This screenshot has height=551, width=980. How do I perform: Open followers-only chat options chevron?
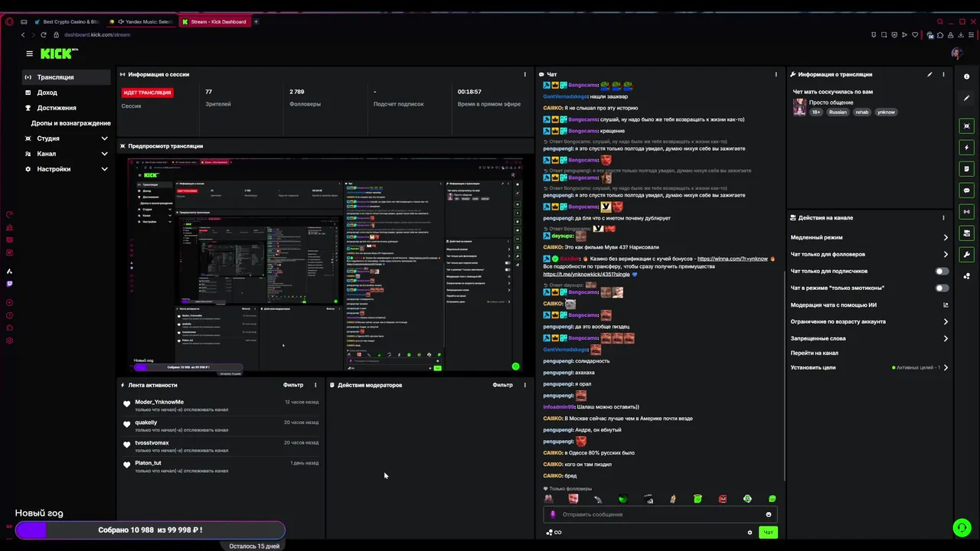tap(946, 254)
